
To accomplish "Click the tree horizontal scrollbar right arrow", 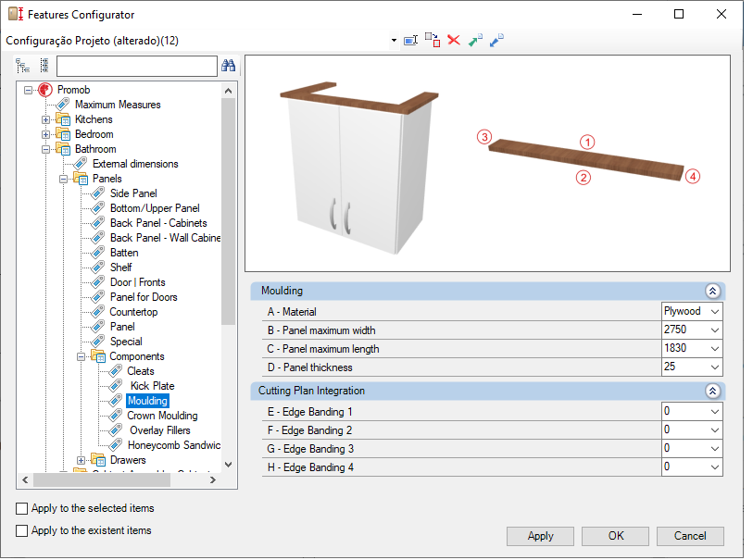I will [213, 480].
